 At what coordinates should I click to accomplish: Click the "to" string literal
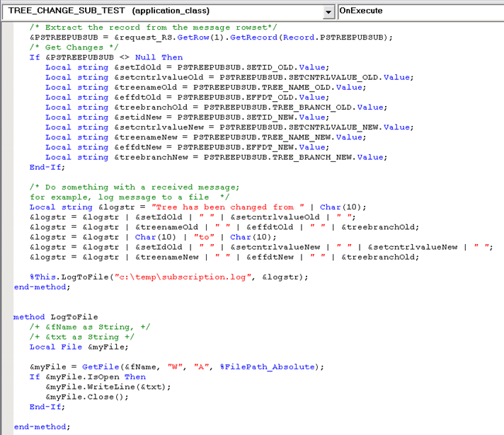[x=204, y=237]
